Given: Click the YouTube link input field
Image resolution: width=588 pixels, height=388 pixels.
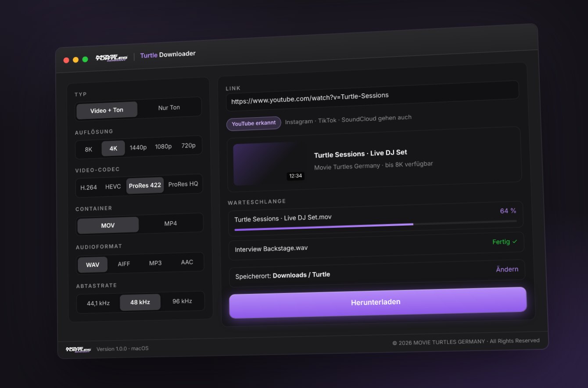Looking at the screenshot, I should 372,95.
